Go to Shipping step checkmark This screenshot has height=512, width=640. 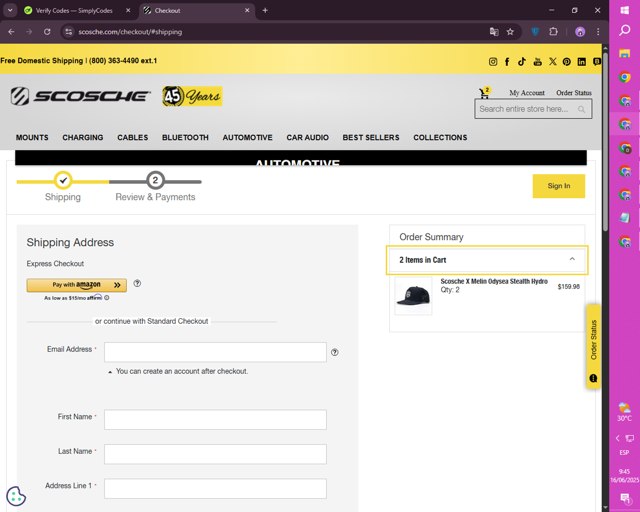pos(63,180)
